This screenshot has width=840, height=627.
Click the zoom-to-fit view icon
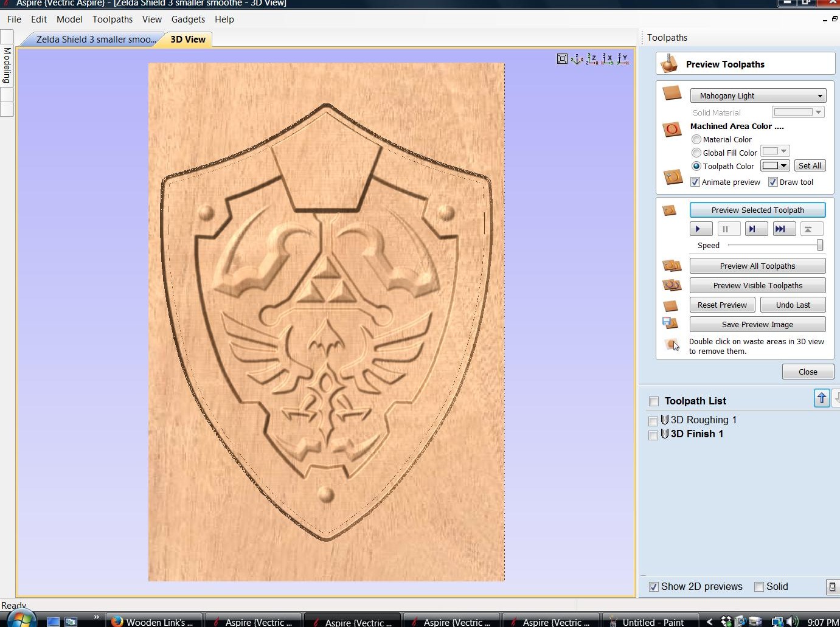(563, 59)
